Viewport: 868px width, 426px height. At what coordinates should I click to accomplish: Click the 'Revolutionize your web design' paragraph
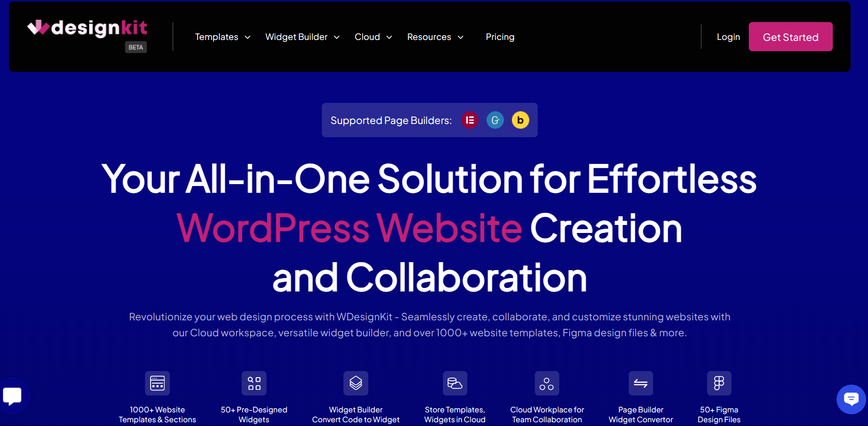tap(430, 325)
